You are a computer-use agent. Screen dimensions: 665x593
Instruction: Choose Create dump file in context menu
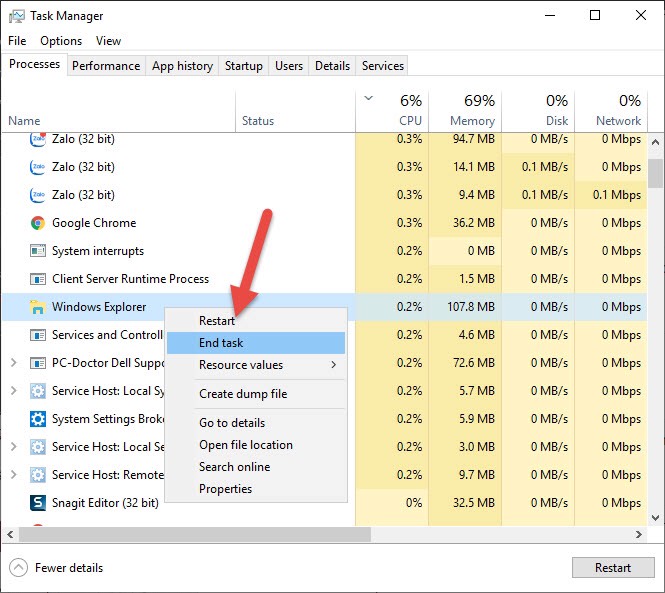click(x=256, y=394)
